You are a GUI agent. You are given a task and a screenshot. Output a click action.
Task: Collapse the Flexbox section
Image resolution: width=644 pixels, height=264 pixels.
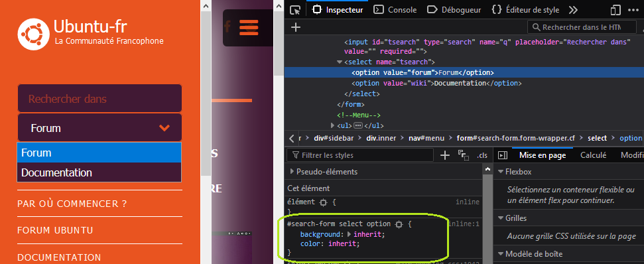[x=501, y=172]
